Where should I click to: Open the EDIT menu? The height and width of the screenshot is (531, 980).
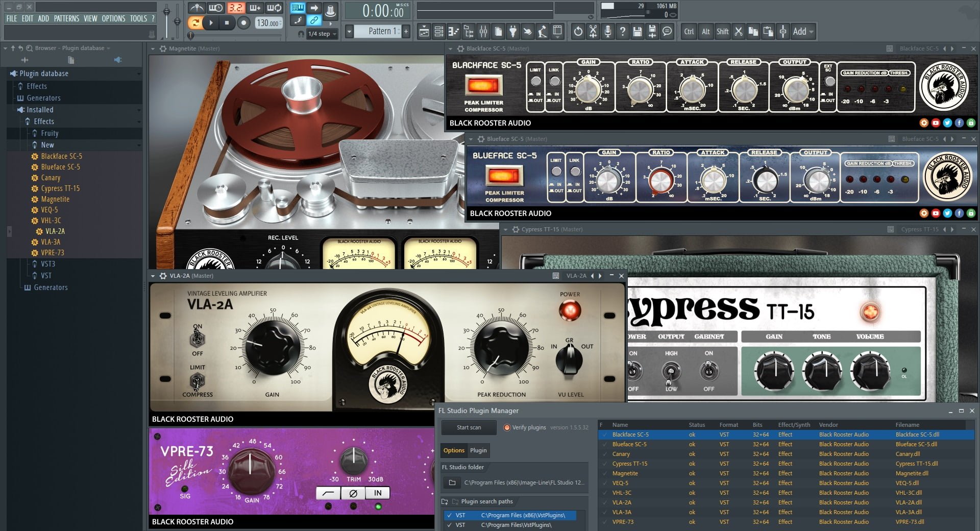tap(28, 18)
